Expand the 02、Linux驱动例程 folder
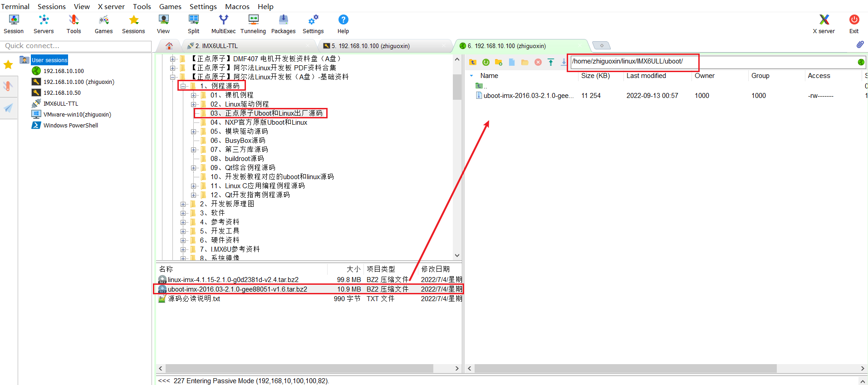868x385 pixels. click(194, 104)
